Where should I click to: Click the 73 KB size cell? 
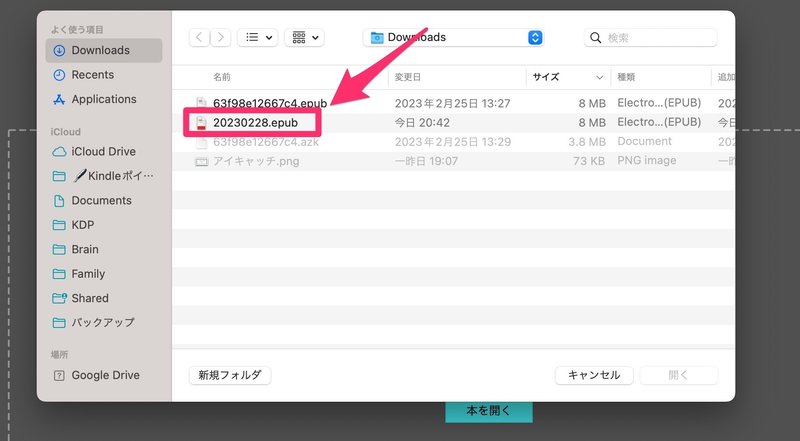point(589,161)
